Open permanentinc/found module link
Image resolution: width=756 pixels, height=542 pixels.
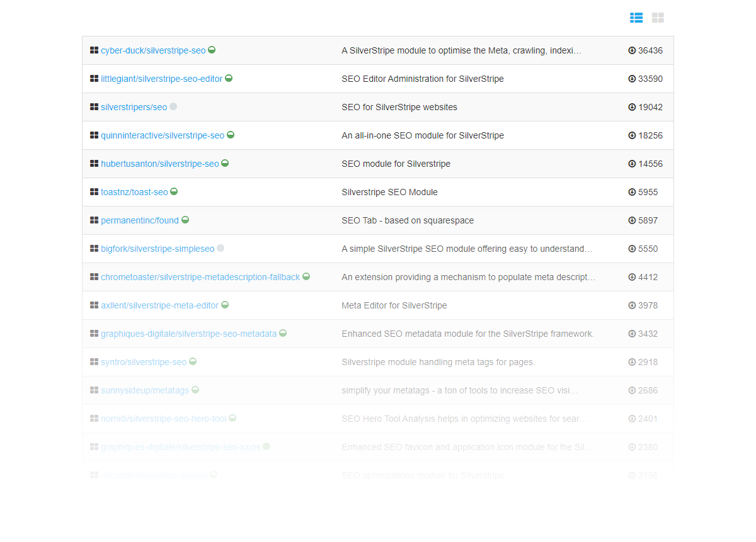click(140, 220)
